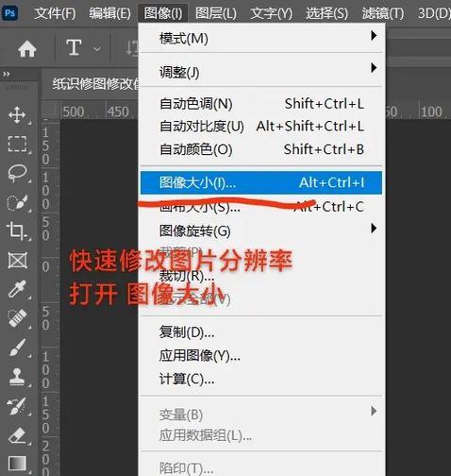
Task: Select the Brush tool
Action: (x=17, y=348)
